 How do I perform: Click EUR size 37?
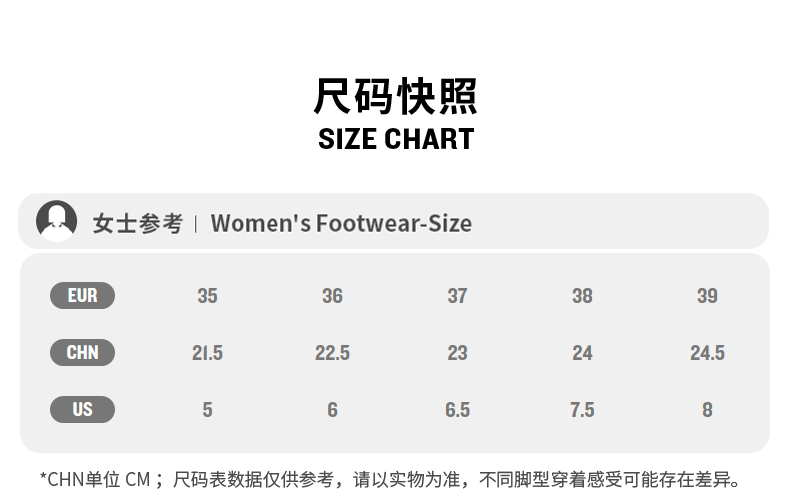[457, 296]
